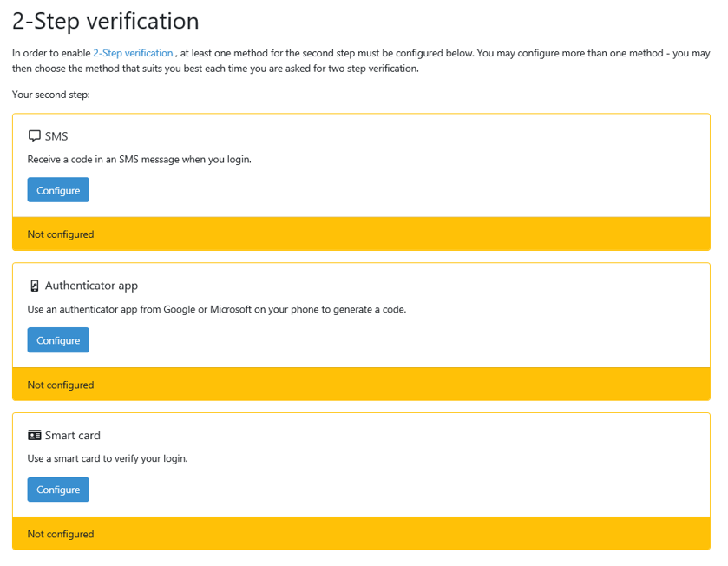Select the Smart card title text
The image size is (728, 566).
(x=73, y=435)
